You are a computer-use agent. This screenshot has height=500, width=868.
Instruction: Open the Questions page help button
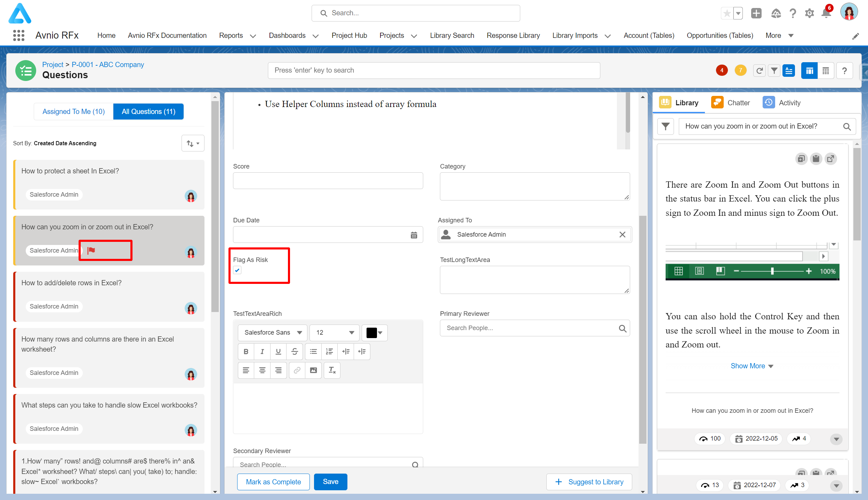[x=844, y=71]
